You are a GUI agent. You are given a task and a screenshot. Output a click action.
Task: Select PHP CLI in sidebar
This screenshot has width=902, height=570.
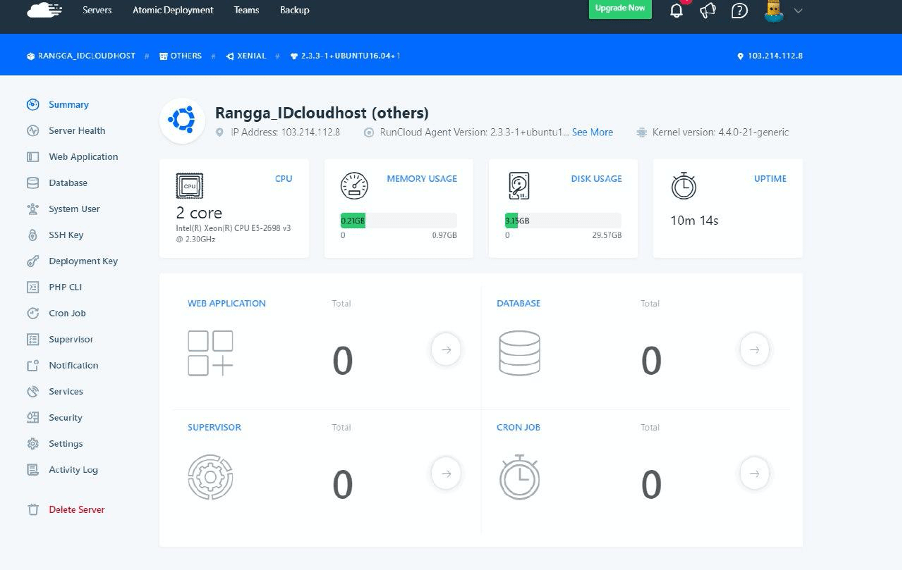pyautogui.click(x=65, y=287)
